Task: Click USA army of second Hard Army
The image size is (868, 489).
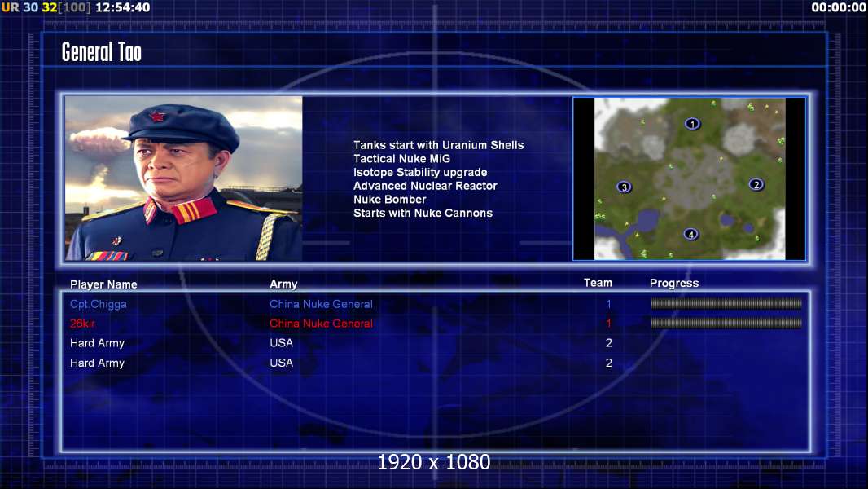Action: [x=281, y=363]
